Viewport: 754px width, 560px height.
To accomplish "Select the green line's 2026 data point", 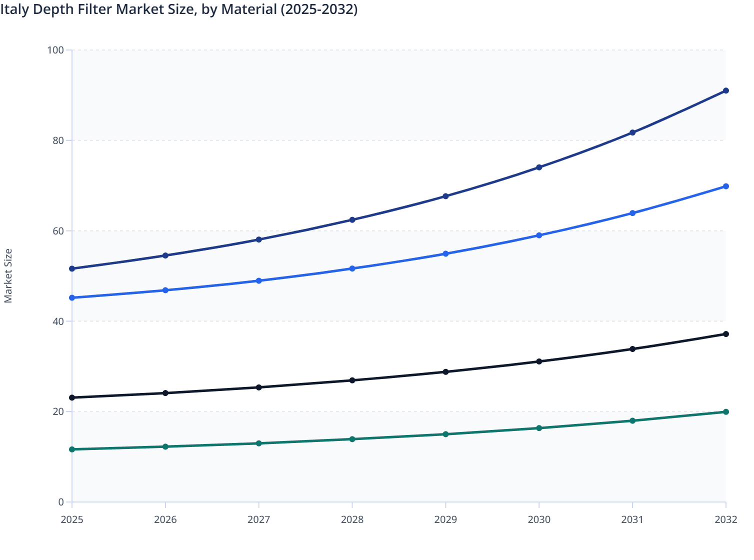I will (x=165, y=446).
